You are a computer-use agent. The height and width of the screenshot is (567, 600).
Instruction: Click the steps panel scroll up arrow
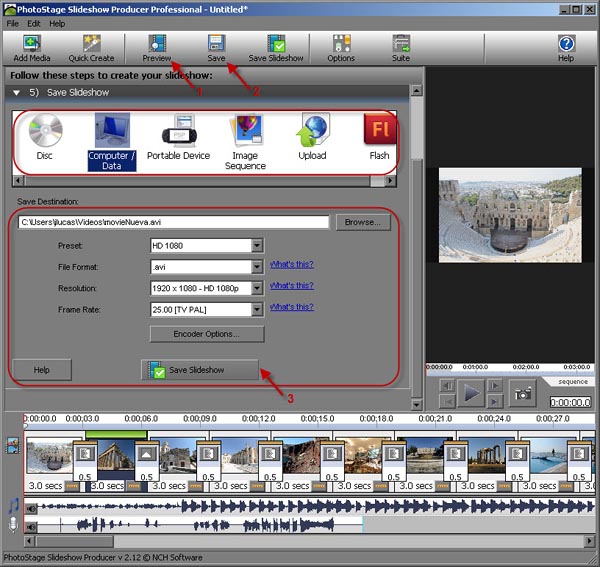[416, 90]
